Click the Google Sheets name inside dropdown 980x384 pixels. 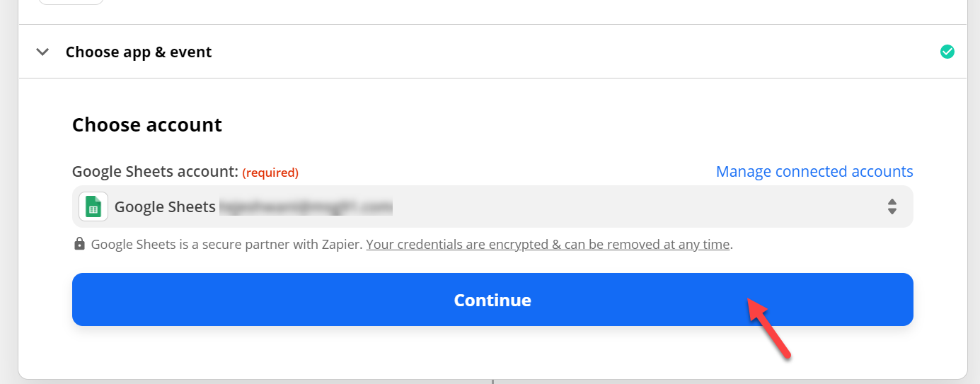click(x=165, y=207)
